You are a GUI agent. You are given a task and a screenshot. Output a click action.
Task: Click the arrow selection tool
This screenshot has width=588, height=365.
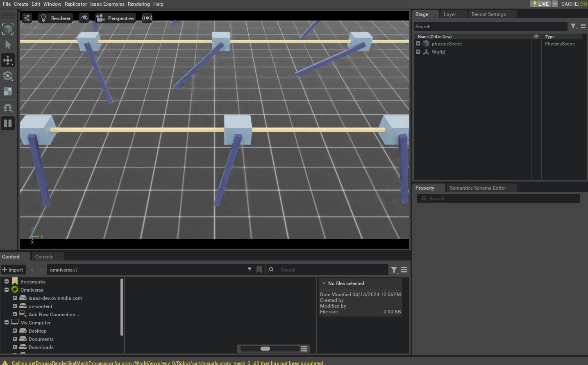pyautogui.click(x=8, y=44)
